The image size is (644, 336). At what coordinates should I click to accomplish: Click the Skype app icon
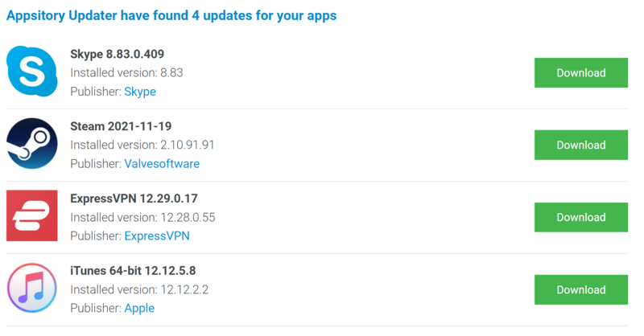(x=32, y=72)
